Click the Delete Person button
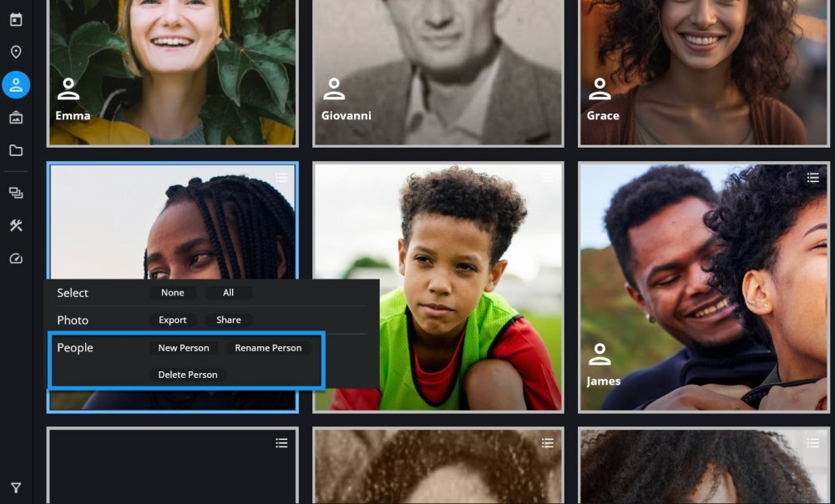 188,375
